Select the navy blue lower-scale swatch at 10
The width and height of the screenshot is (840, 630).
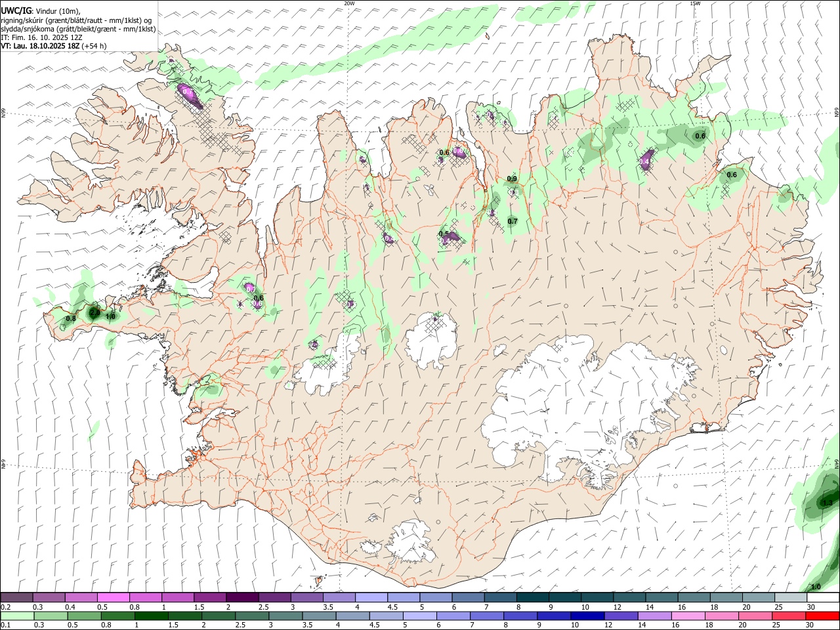[x=586, y=616]
